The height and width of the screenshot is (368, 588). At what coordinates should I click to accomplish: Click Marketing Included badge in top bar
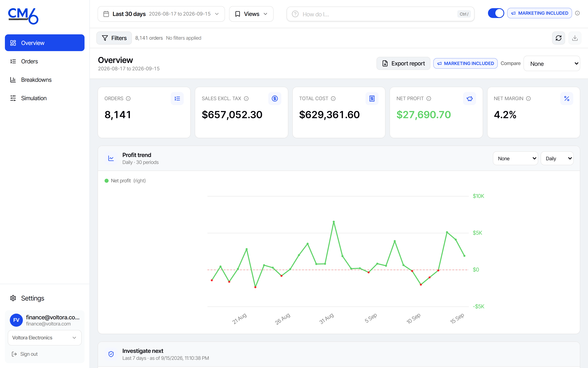point(539,13)
